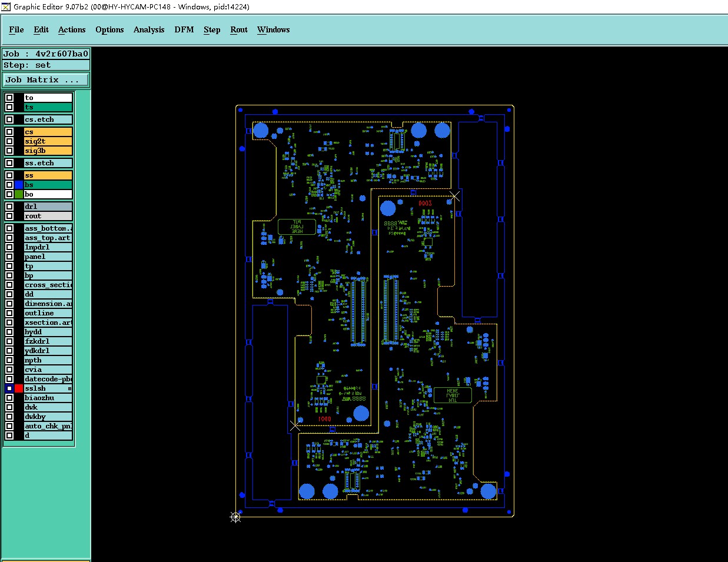Click the red 0002 board label
This screenshot has width=728, height=562.
(x=425, y=203)
